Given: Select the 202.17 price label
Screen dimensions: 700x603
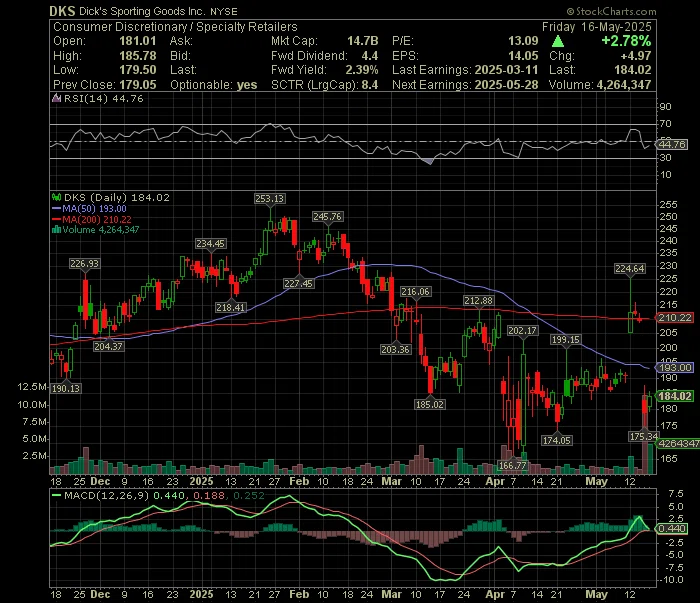Looking at the screenshot, I should tap(523, 330).
